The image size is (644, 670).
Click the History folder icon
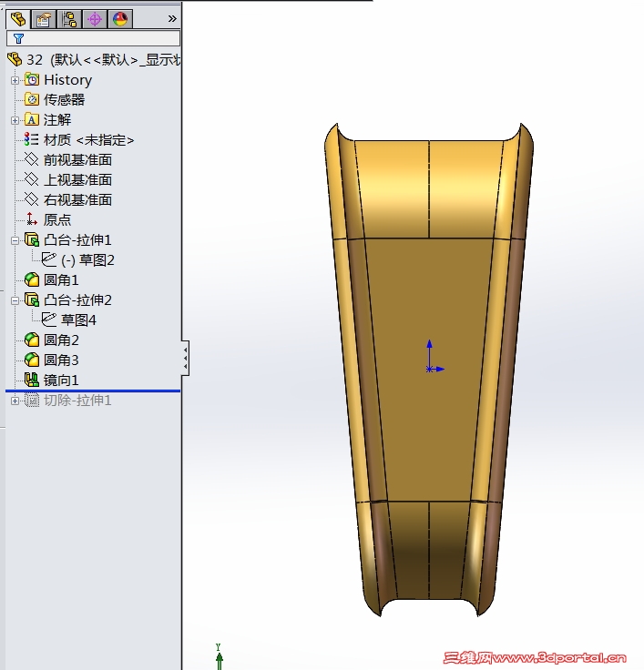click(32, 79)
